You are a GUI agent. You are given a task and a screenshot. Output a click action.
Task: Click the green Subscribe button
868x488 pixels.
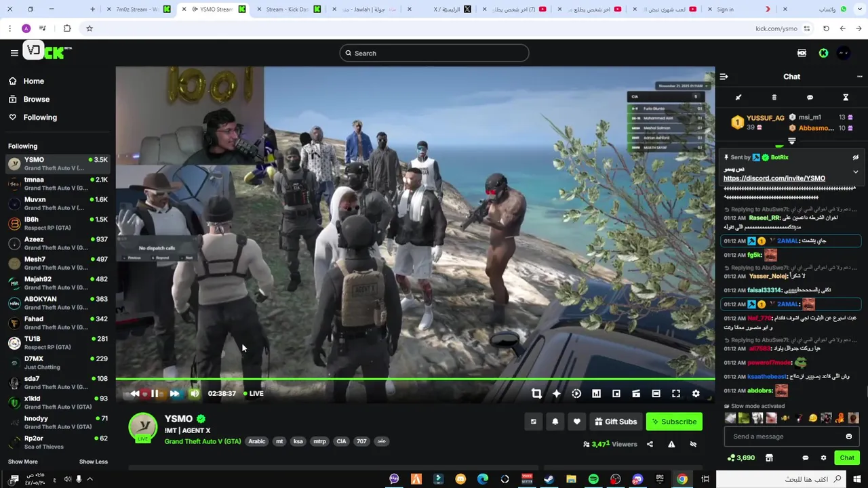tap(674, 422)
